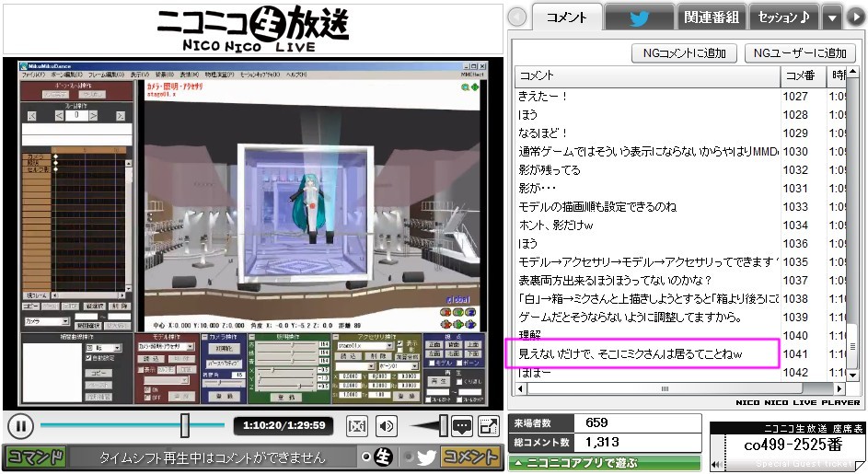Expand the ニコニコアプリで遊ぶ bar
This screenshot has width=868, height=474.
point(605,463)
